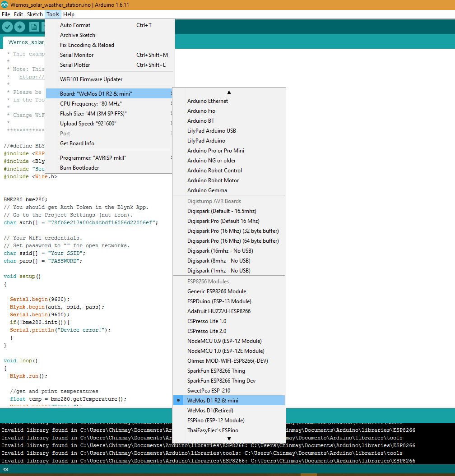
Task: Select NodeMCU 0.9 (ESP-12 Module)
Action: coord(229,341)
